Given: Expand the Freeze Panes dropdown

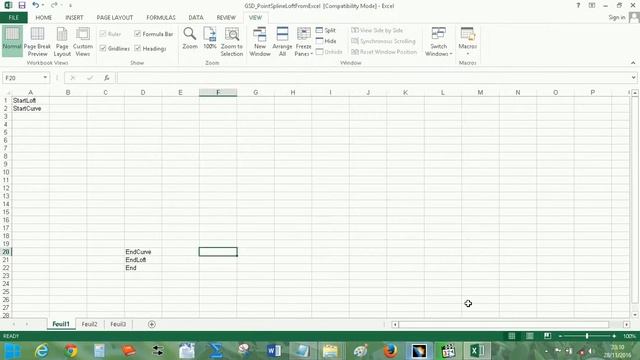Looking at the screenshot, I should click(x=304, y=51).
